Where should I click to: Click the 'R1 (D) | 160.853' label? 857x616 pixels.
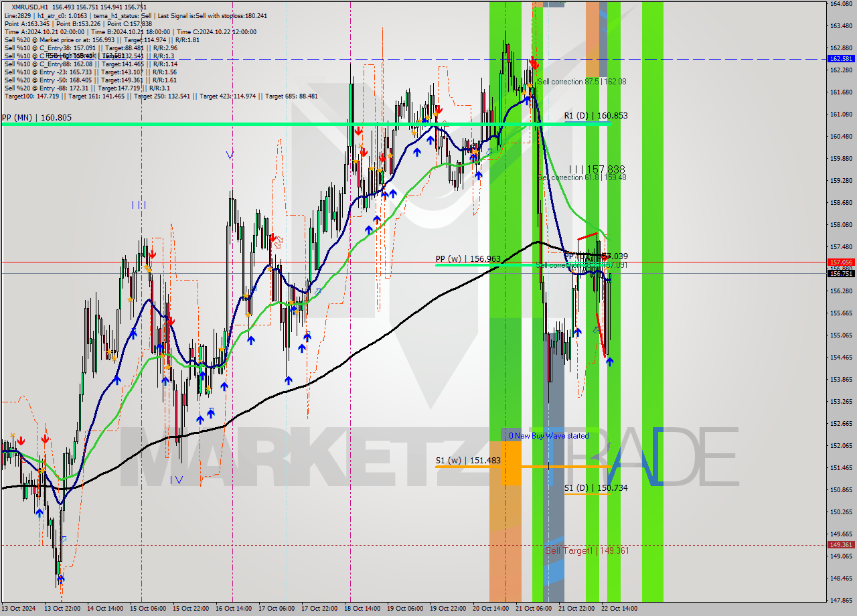coord(596,116)
